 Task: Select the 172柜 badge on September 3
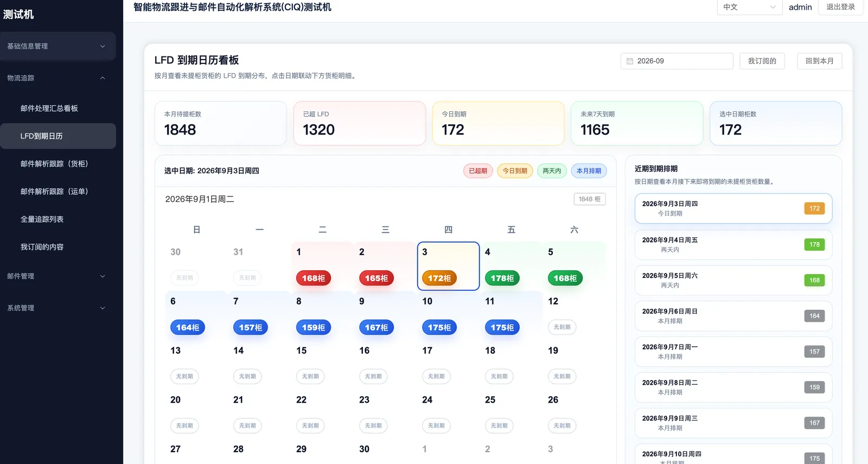tap(439, 278)
